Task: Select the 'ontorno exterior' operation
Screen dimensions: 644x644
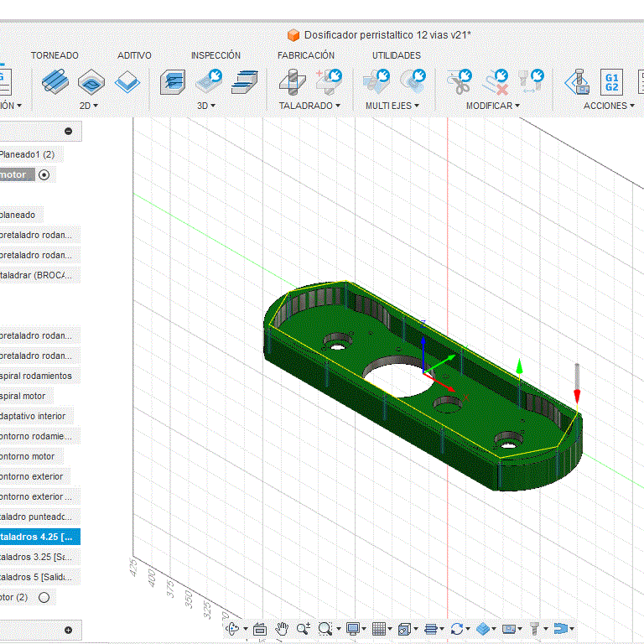Action: [x=31, y=476]
